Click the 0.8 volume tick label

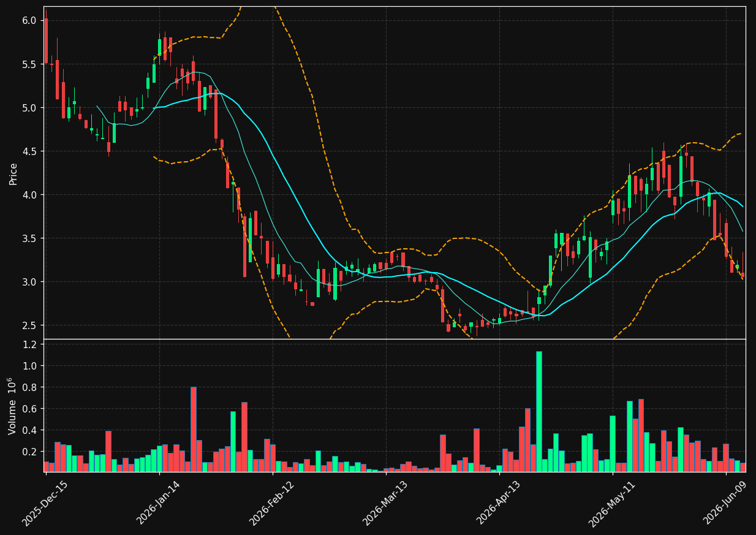tap(29, 387)
